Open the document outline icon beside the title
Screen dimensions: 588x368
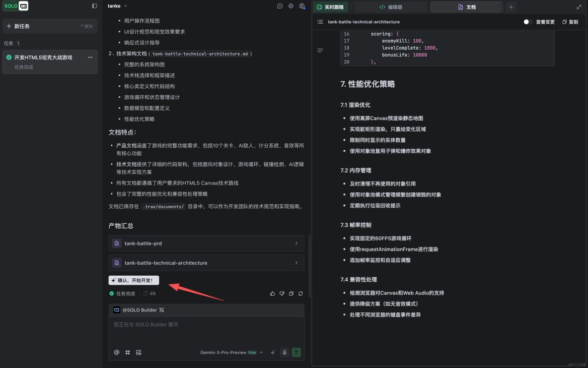tap(320, 22)
